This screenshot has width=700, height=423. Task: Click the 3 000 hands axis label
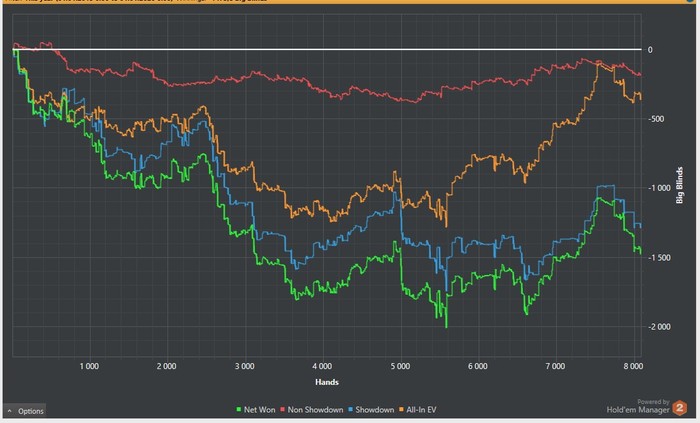[x=245, y=366]
